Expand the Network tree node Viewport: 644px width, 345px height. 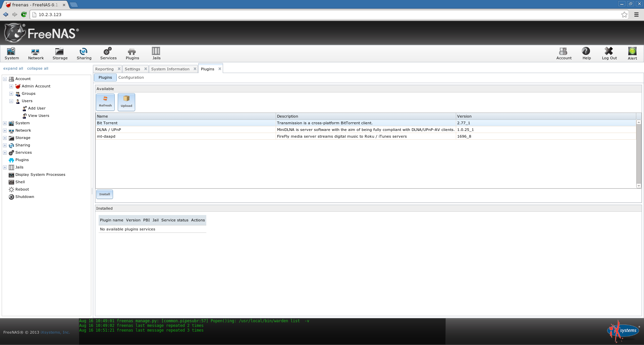pyautogui.click(x=5, y=130)
